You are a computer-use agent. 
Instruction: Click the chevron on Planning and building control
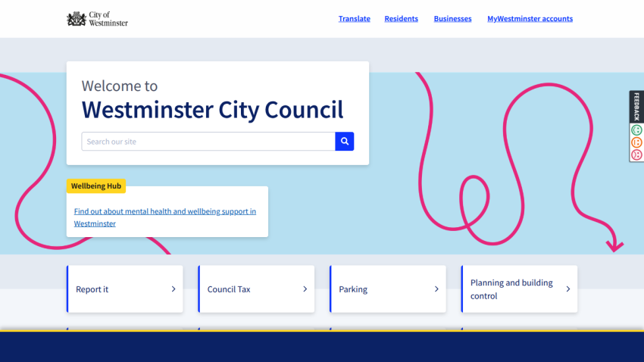click(x=568, y=289)
